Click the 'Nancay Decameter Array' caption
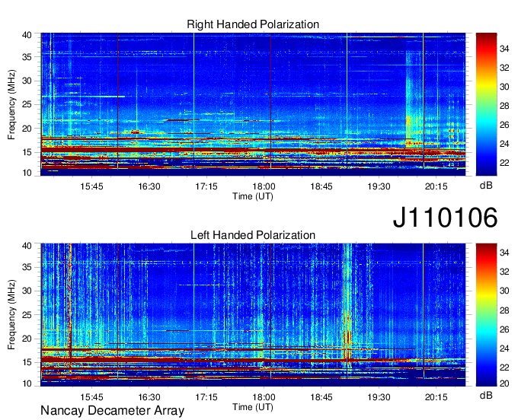 click(112, 411)
